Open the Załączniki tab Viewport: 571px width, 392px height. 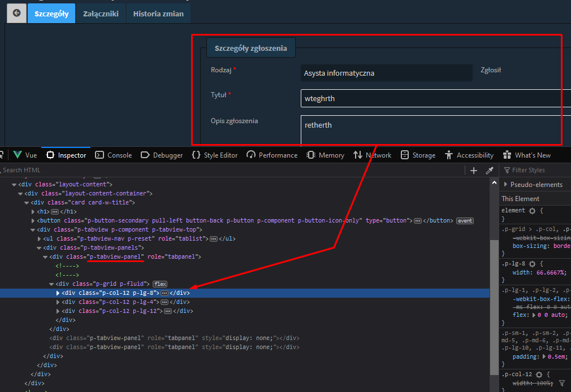[101, 14]
